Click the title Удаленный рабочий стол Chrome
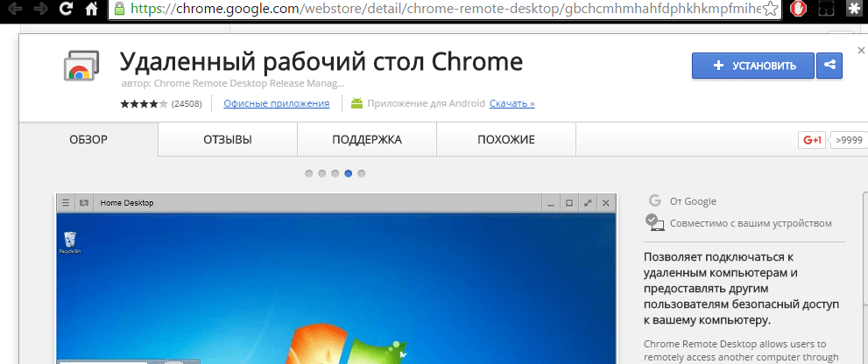 tap(321, 62)
